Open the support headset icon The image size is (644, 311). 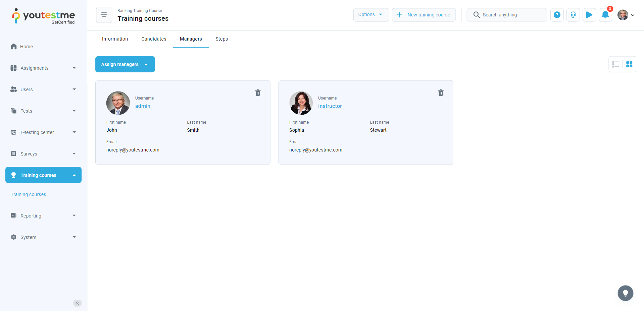click(573, 15)
